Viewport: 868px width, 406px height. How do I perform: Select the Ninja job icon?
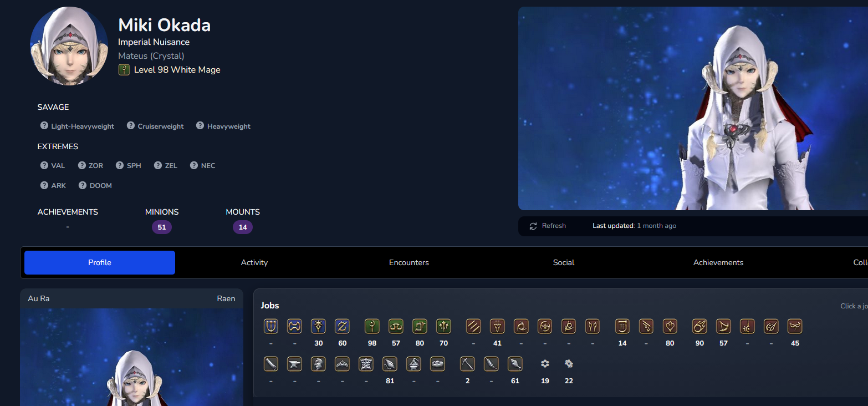click(x=521, y=326)
